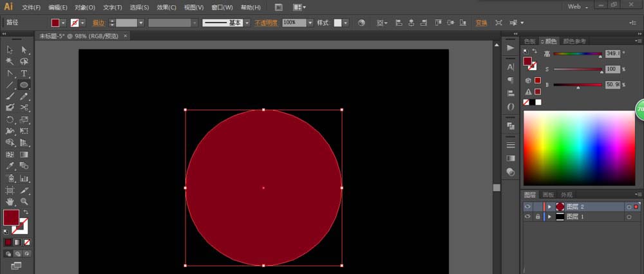Select the Eraser tool

coord(10,108)
